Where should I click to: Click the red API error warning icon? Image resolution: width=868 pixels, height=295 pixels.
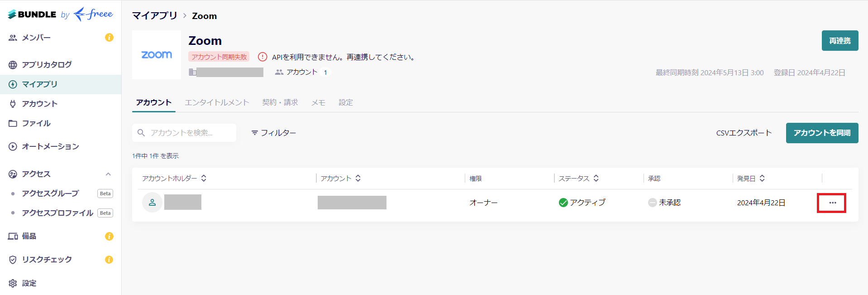(x=262, y=57)
